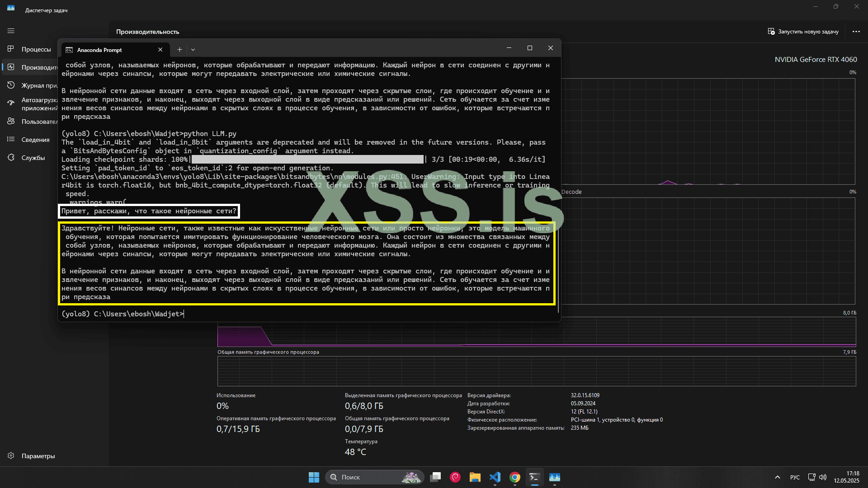Add a new terminal tab

[x=179, y=50]
